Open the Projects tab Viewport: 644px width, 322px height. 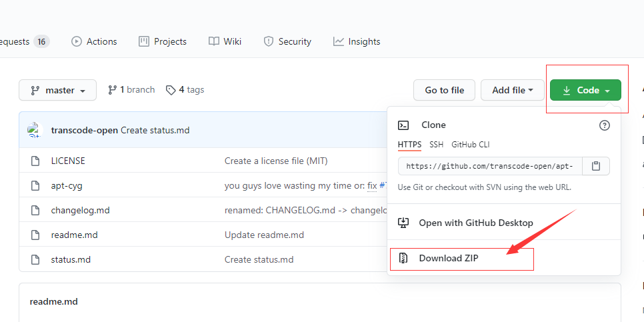point(163,41)
